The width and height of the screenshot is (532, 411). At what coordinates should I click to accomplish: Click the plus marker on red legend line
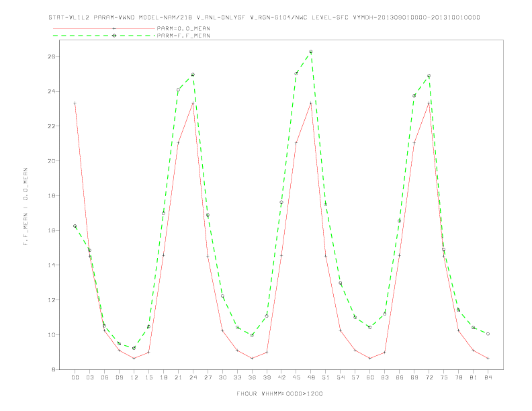click(114, 28)
